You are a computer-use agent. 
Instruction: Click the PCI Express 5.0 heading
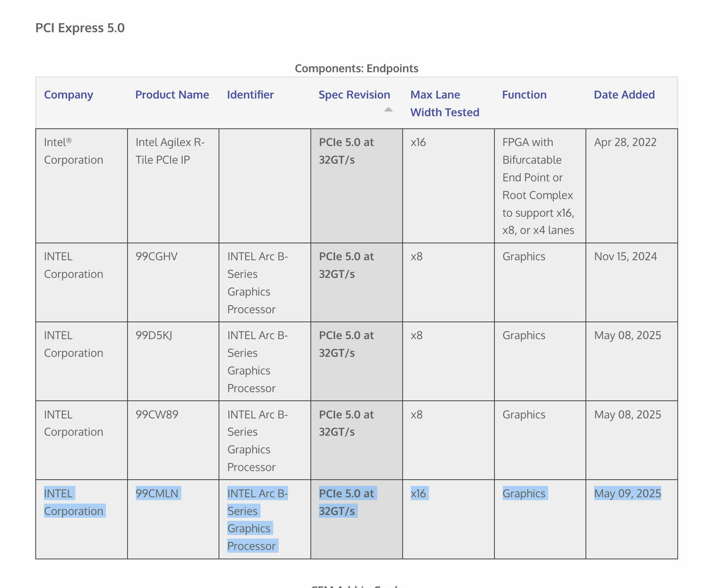(x=80, y=28)
